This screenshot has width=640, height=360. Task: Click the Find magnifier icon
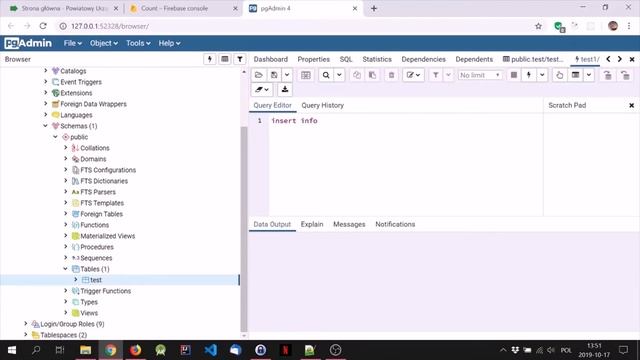tap(326, 75)
